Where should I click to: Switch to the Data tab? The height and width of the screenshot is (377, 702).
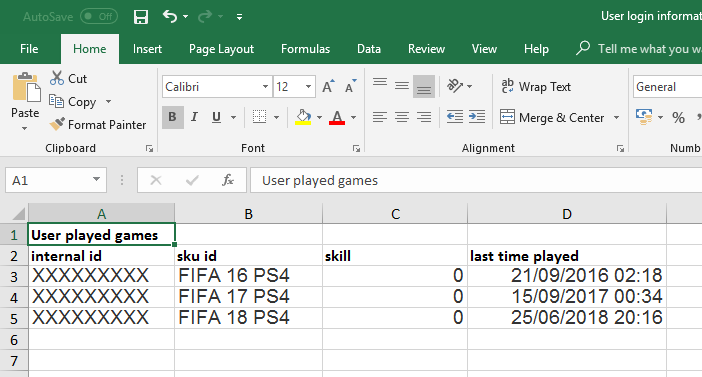[369, 49]
